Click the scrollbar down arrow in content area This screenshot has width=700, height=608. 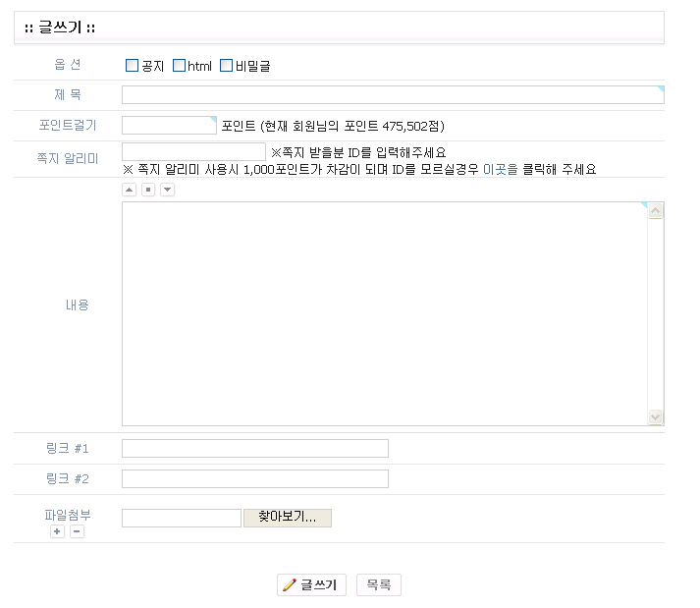(x=656, y=416)
